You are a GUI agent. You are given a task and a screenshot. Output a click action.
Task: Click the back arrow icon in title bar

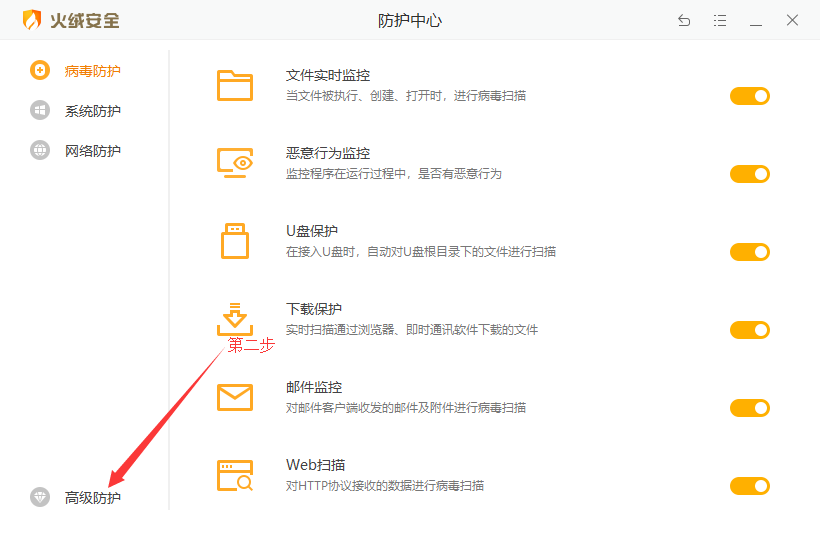coord(684,20)
